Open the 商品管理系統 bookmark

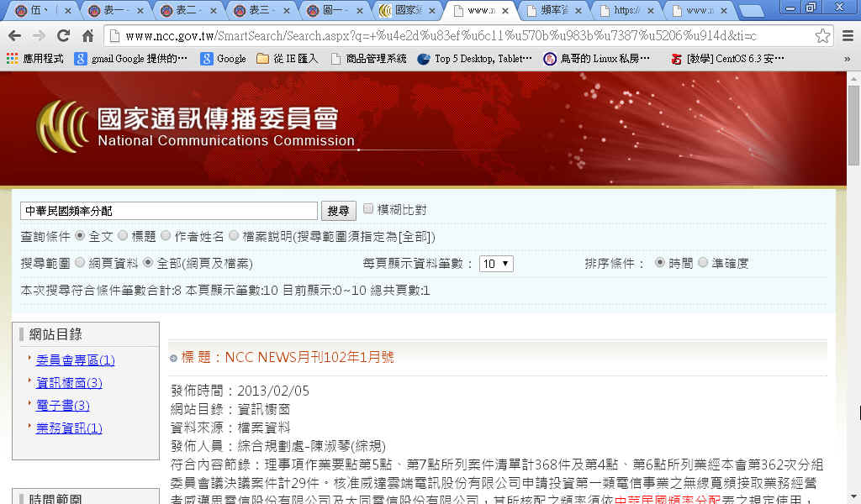pyautogui.click(x=368, y=59)
